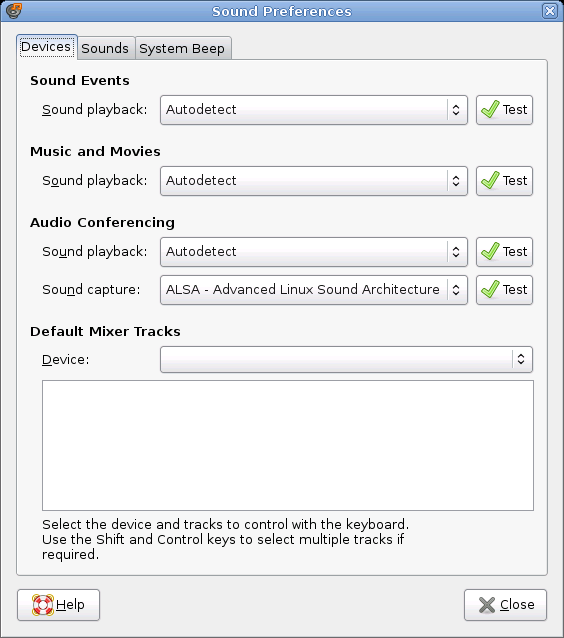Expand the Default Mixer Tracks Device dropdown
Screen dimensions: 564x638
346,359
